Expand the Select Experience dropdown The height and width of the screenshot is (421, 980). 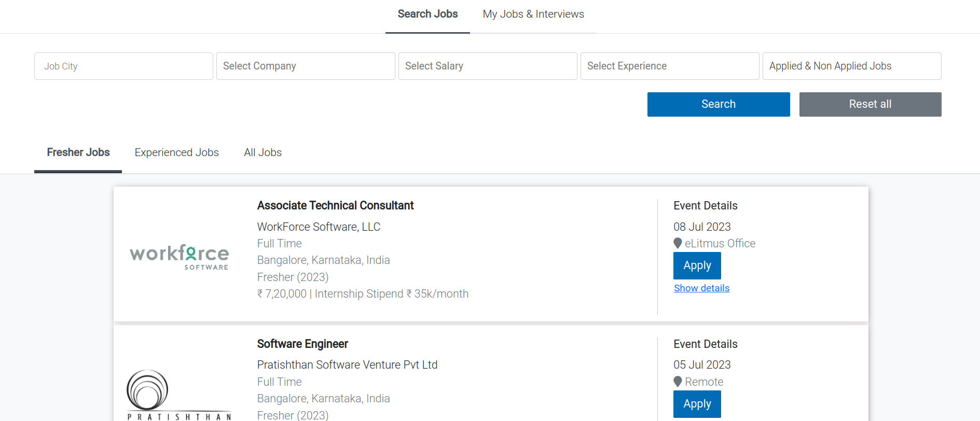coord(670,66)
